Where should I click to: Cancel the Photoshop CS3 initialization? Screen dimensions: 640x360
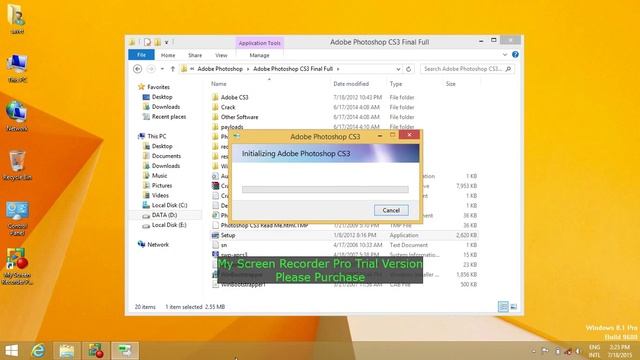click(x=391, y=210)
